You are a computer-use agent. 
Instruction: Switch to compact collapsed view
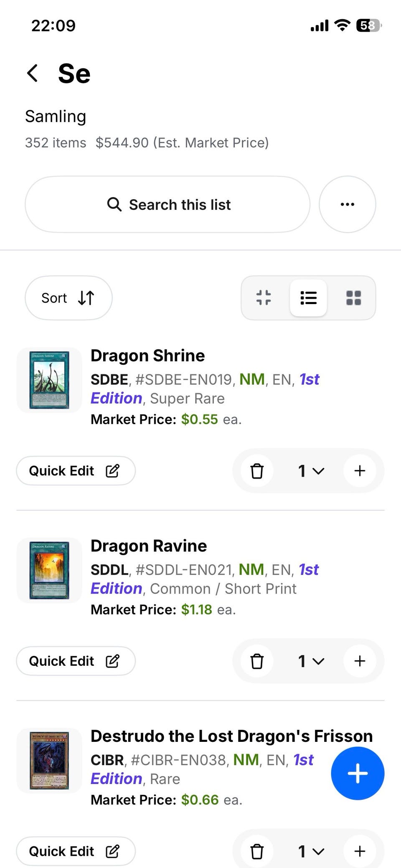pyautogui.click(x=264, y=298)
